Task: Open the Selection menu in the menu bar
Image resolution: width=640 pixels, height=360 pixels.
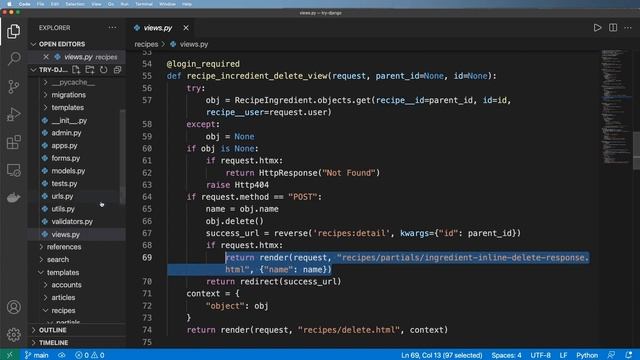Action: click(x=75, y=4)
